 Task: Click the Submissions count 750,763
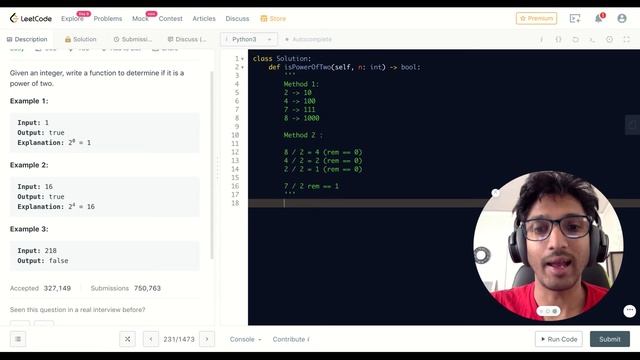coord(147,288)
